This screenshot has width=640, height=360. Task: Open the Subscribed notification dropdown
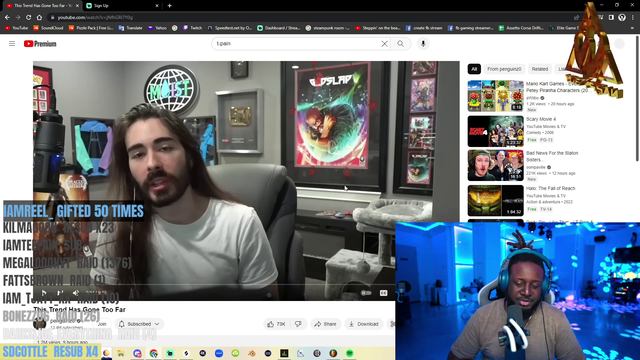click(x=139, y=324)
